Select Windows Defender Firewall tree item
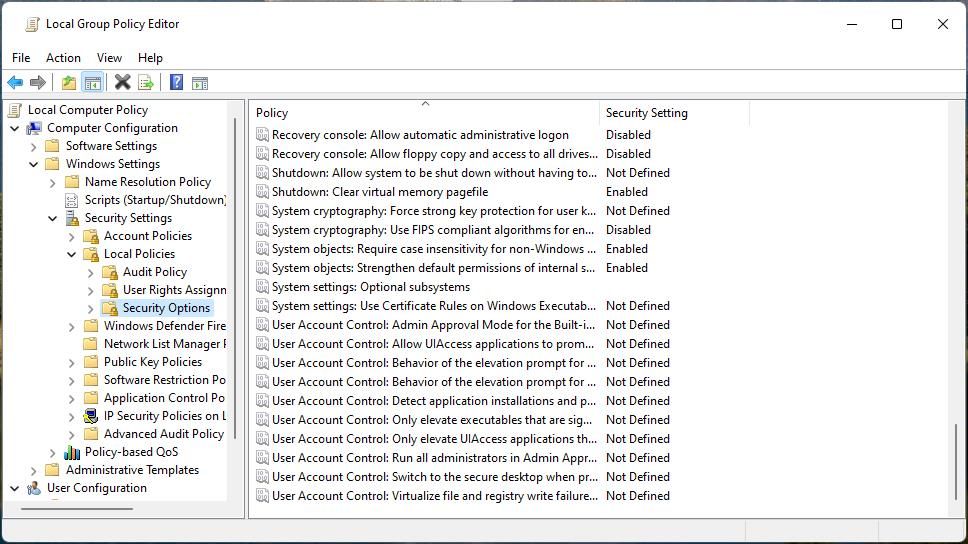The height and width of the screenshot is (544, 968). point(164,325)
